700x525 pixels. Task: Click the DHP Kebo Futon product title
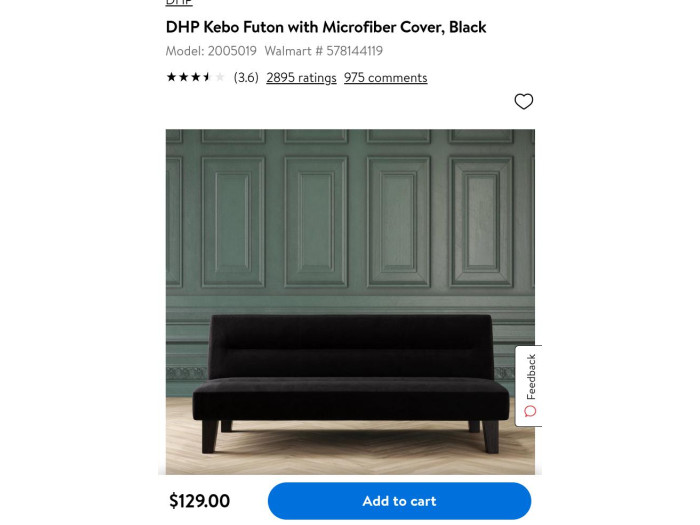[326, 27]
